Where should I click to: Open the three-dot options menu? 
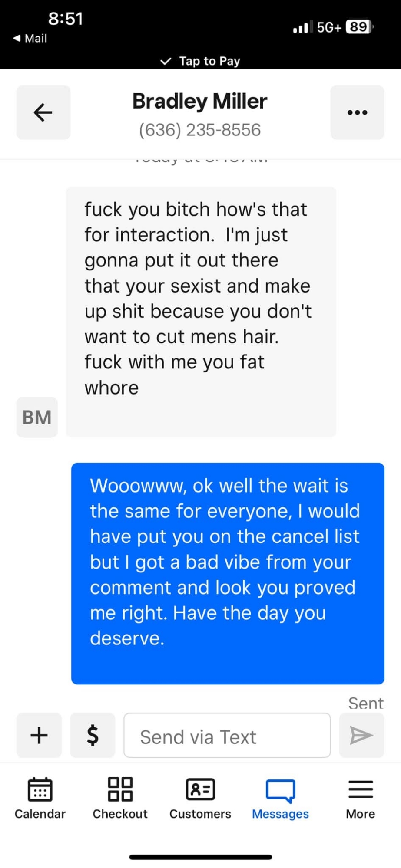pos(357,112)
